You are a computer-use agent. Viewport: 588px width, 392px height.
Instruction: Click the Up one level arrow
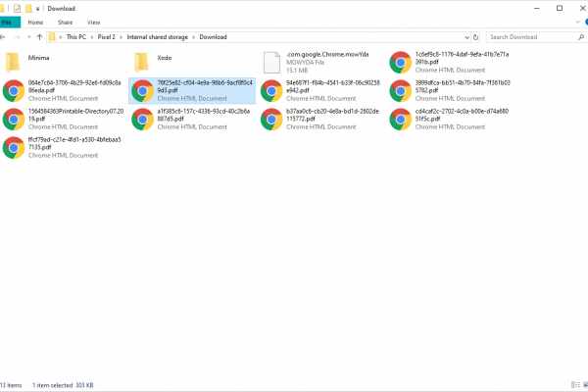tap(40, 37)
